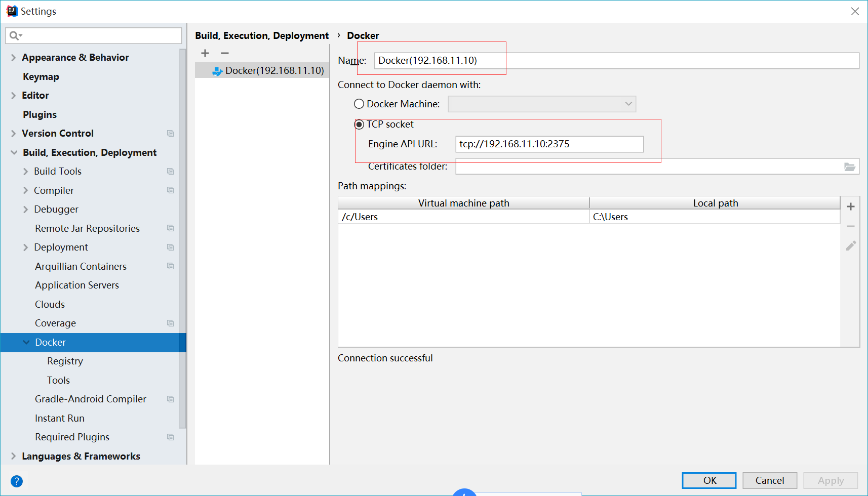Click project-level icon next to Remote Jar Repositories
The image size is (868, 496).
tap(170, 228)
